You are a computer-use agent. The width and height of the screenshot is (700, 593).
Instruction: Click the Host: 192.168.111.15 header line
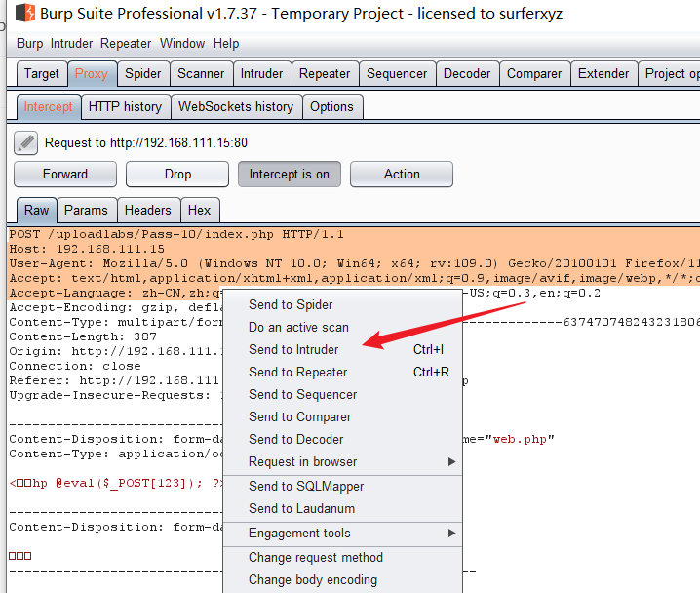click(x=87, y=249)
